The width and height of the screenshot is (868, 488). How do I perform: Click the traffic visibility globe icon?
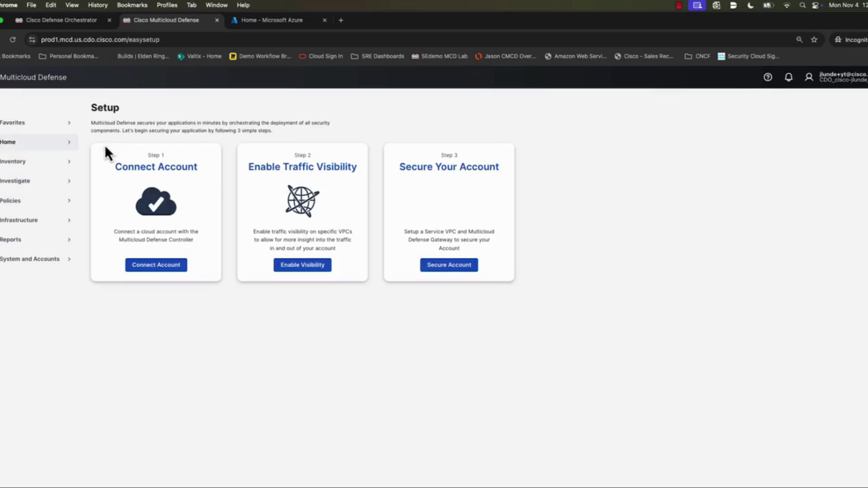pos(302,201)
